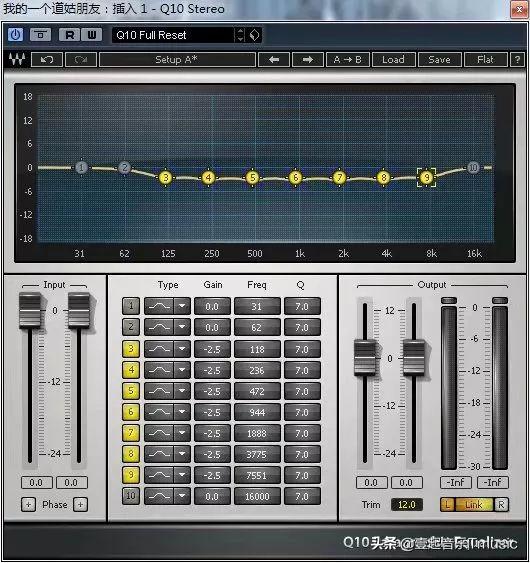
Task: Click the Flat button
Action: (485, 60)
